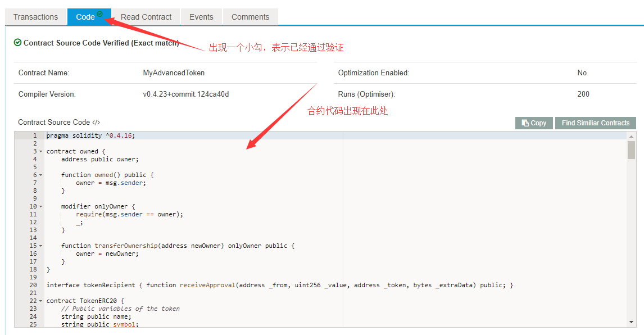Switch to the Comments tab

(250, 17)
